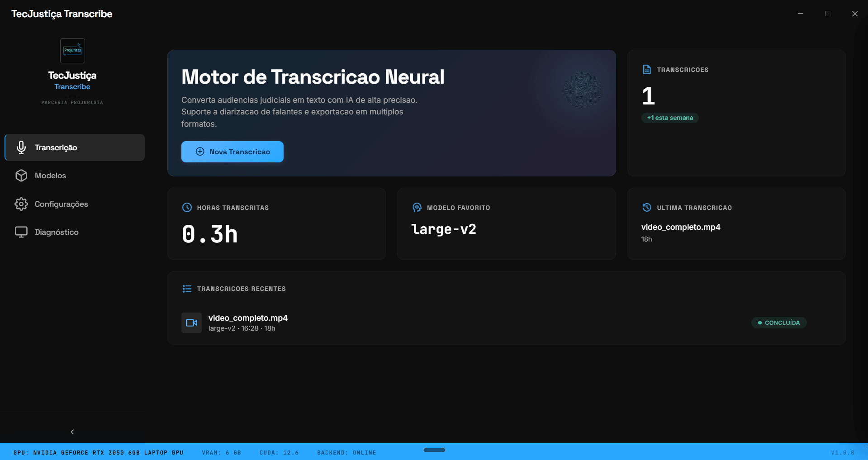Viewport: 868px width, 460px height.
Task: Click the VRAM: 6 GB status entry
Action: coord(221,452)
